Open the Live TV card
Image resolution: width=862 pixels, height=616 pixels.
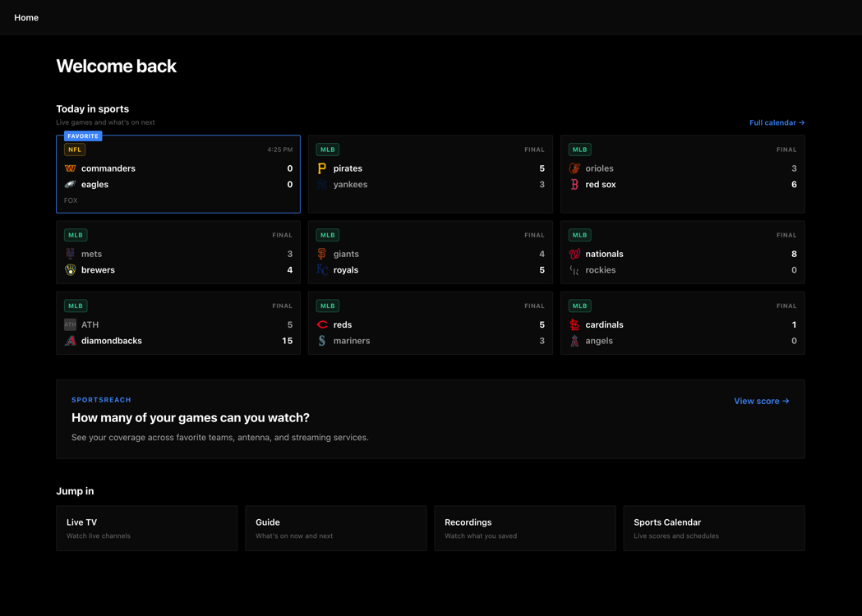(147, 528)
